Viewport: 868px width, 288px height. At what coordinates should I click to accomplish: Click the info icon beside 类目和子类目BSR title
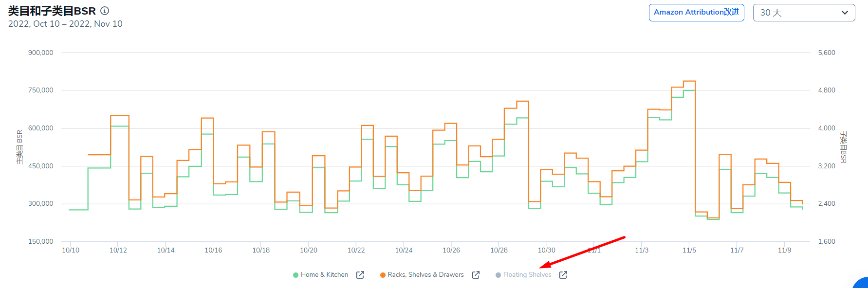coord(105,11)
